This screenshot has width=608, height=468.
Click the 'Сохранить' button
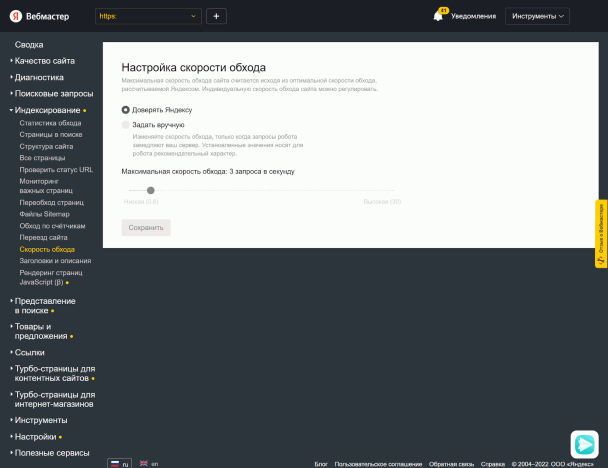tap(146, 228)
